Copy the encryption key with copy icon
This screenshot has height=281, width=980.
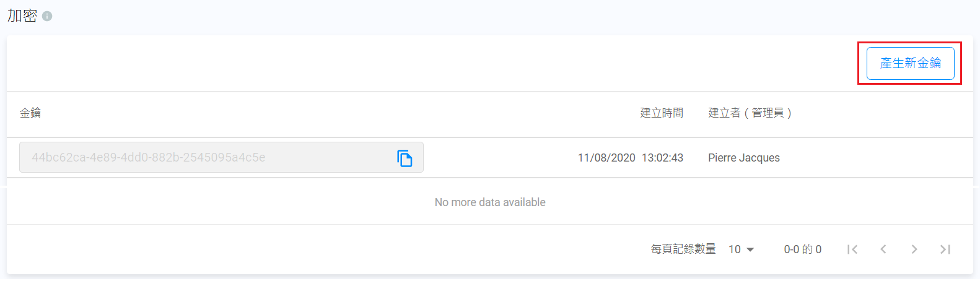pyautogui.click(x=405, y=158)
